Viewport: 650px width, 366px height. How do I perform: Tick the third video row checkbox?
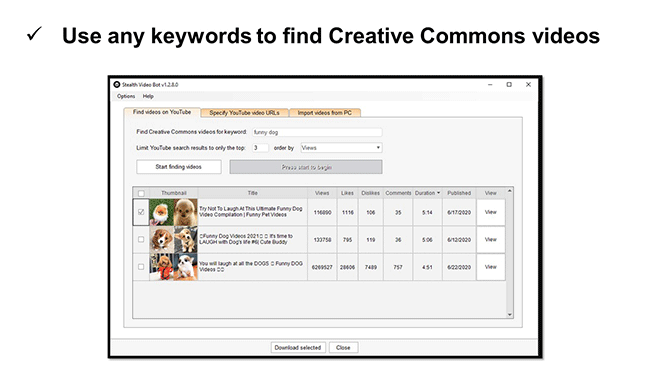pos(141,267)
